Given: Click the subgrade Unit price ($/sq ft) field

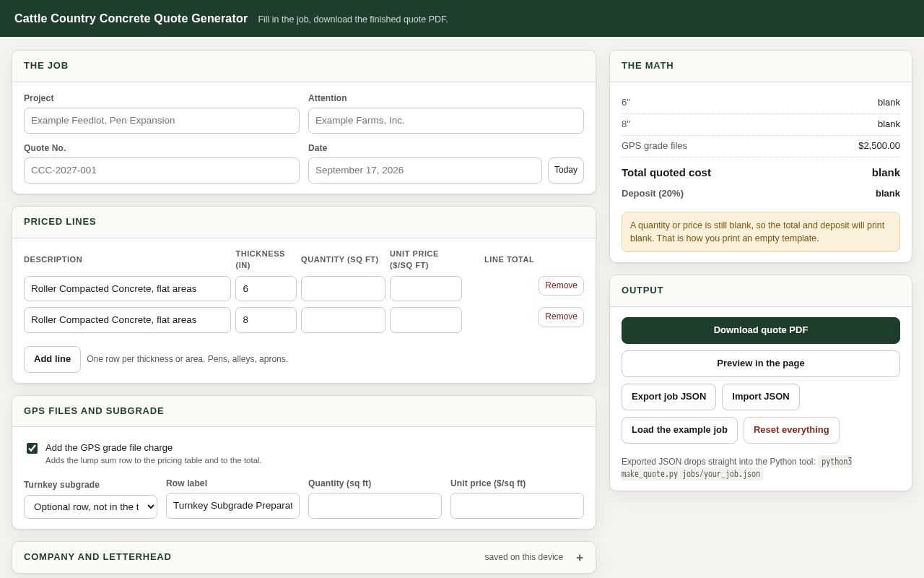Looking at the screenshot, I should [517, 506].
